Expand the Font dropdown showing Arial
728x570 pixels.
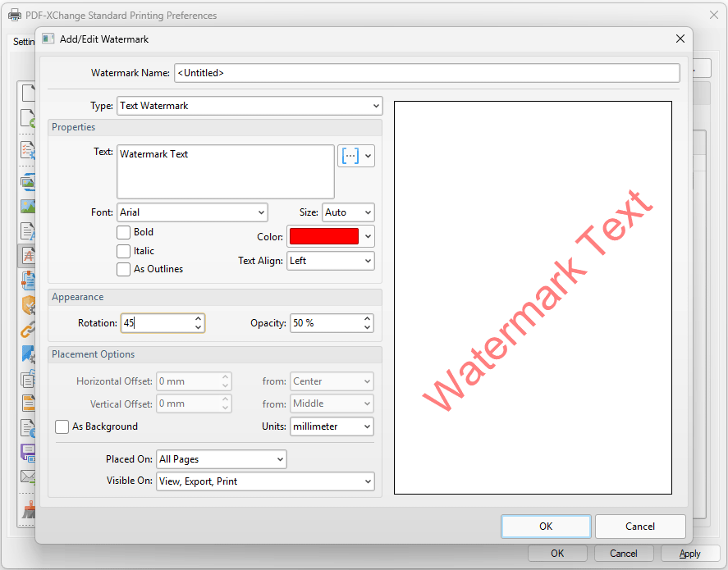(192, 212)
